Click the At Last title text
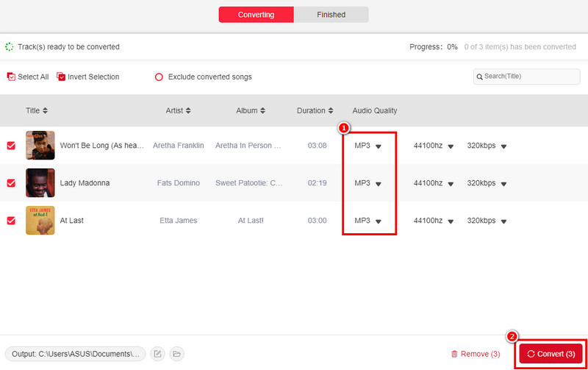 coord(71,220)
